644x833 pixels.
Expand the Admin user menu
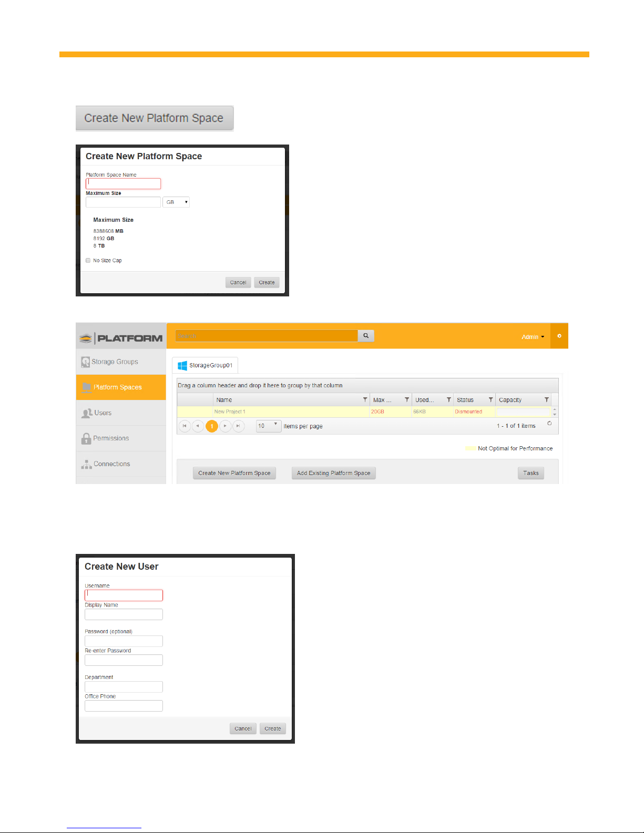tap(533, 337)
